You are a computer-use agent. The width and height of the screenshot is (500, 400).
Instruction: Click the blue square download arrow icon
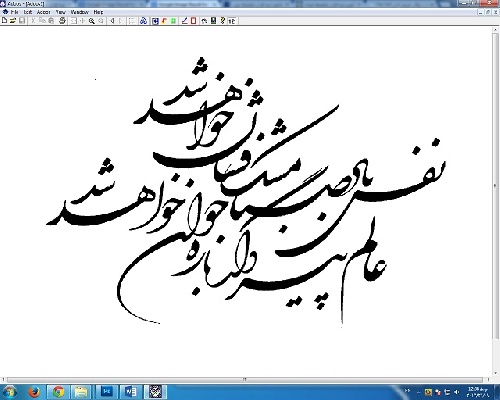pyautogui.click(x=155, y=21)
